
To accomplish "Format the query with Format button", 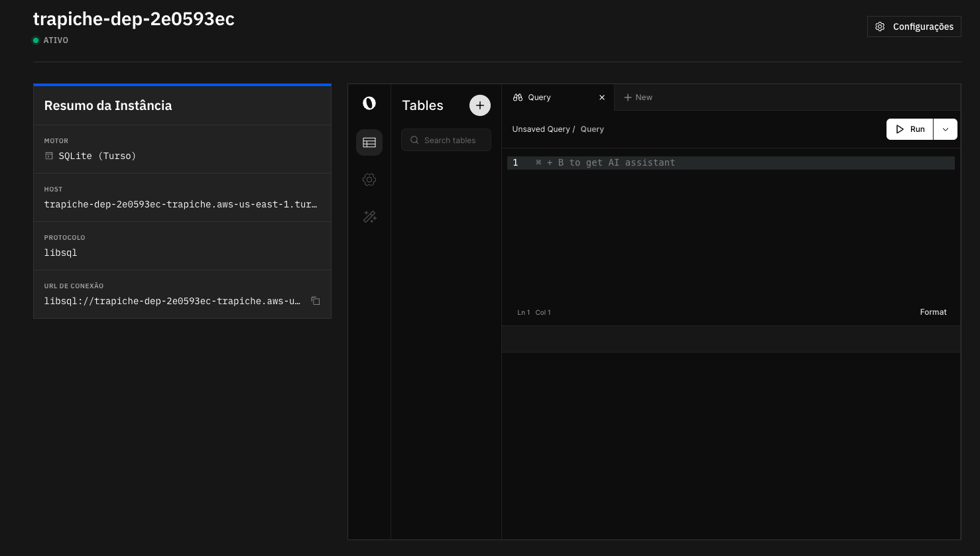I will point(933,312).
